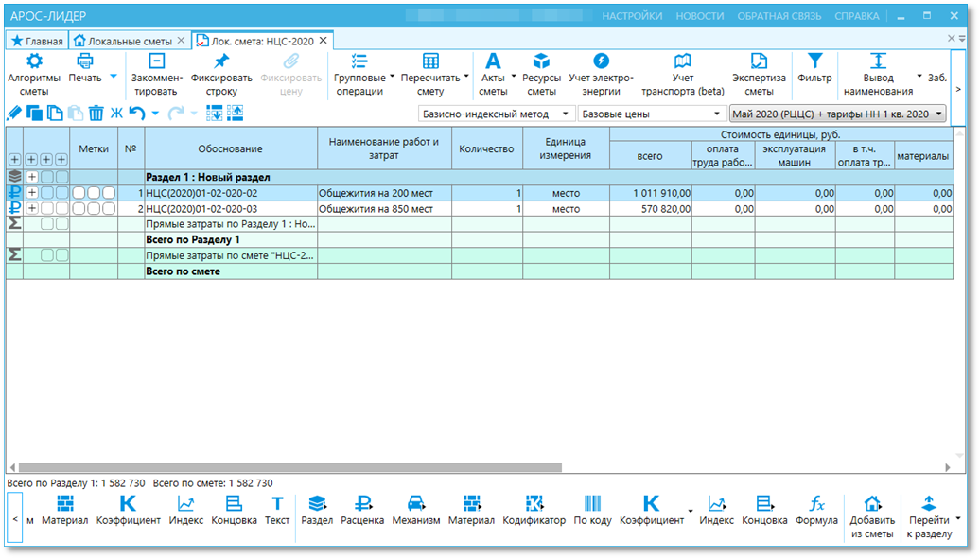
Task: Open Ресурсы сметы cube icon
Action: tap(541, 61)
